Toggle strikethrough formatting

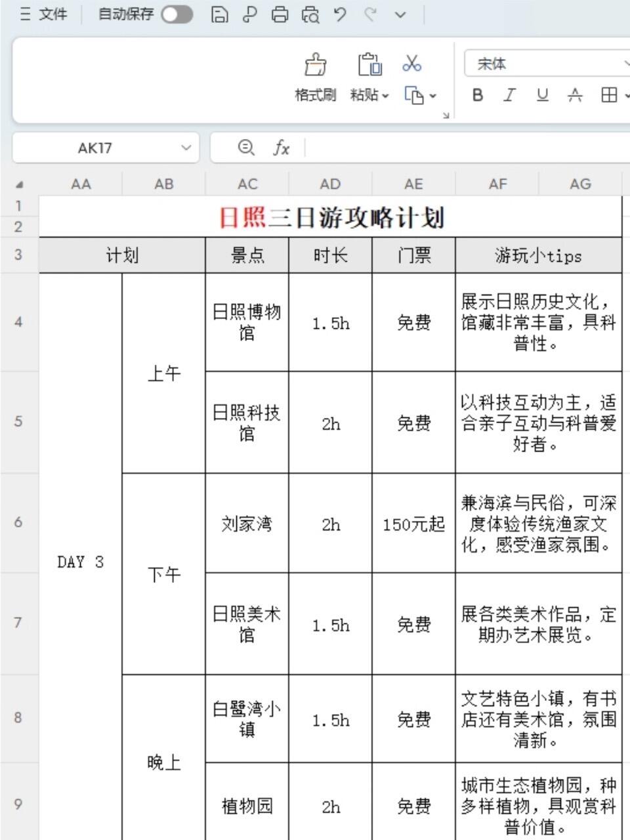575,95
